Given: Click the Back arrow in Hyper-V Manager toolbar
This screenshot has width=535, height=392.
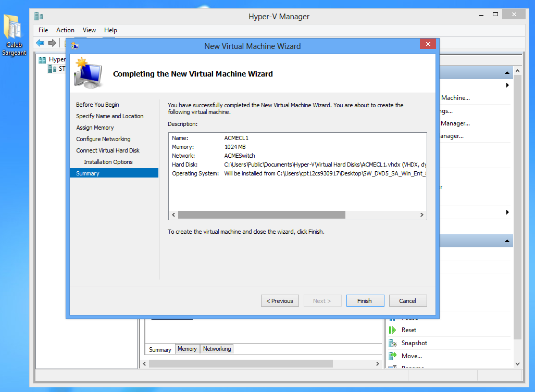Looking at the screenshot, I should click(x=40, y=43).
